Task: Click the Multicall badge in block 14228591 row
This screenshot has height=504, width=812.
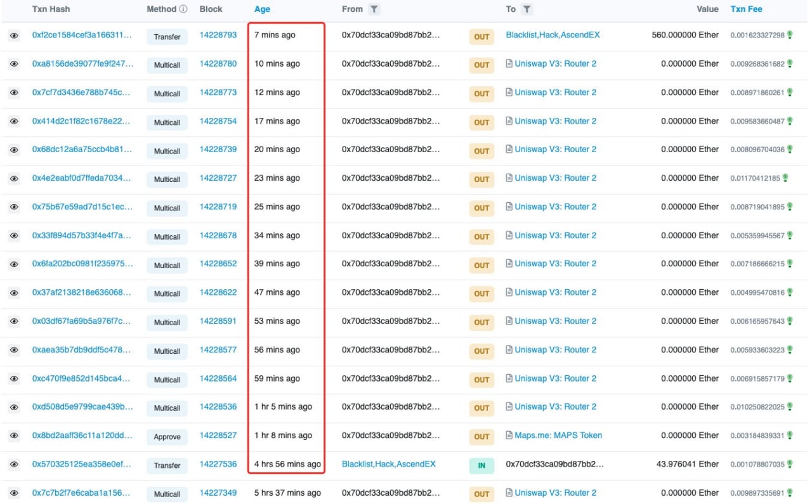Action: tap(167, 323)
